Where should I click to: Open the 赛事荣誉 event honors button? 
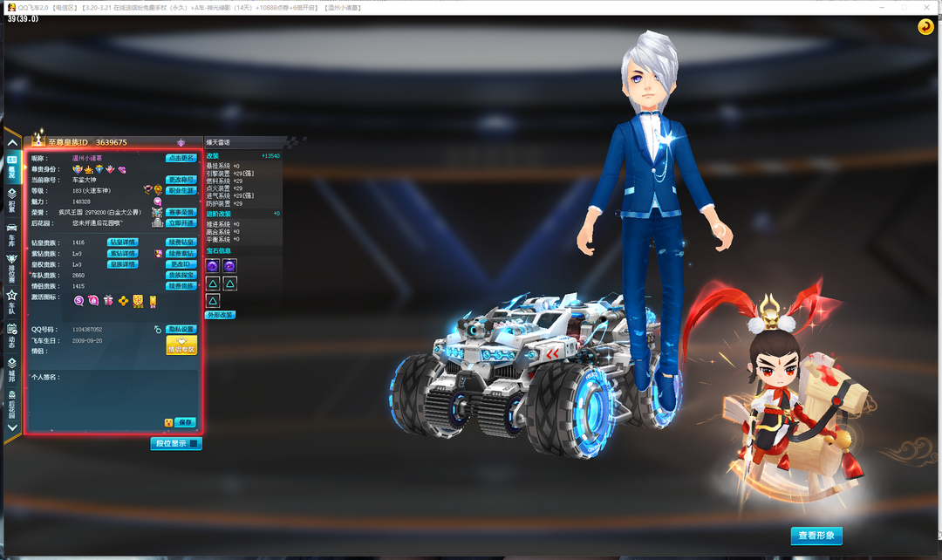pos(181,212)
